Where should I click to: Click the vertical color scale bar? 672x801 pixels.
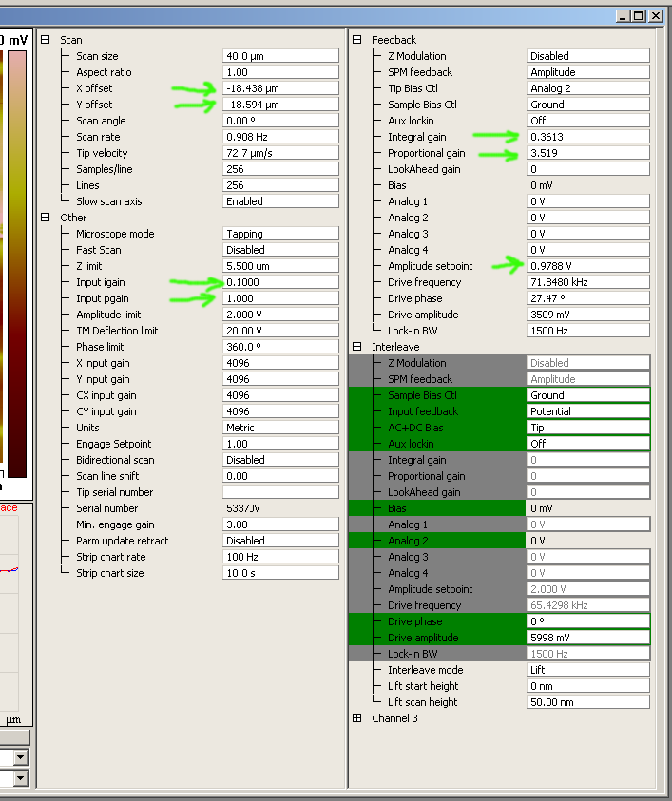tap(17, 263)
